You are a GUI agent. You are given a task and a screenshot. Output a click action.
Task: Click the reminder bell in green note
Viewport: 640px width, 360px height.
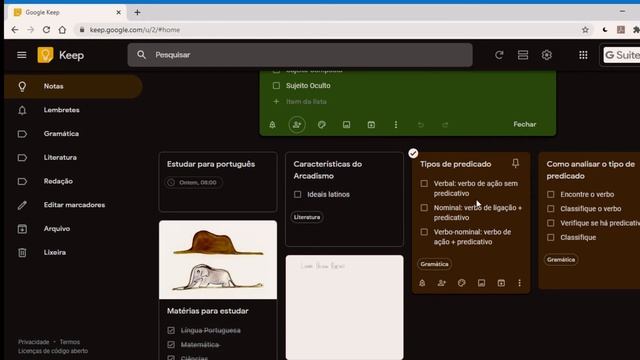click(272, 124)
